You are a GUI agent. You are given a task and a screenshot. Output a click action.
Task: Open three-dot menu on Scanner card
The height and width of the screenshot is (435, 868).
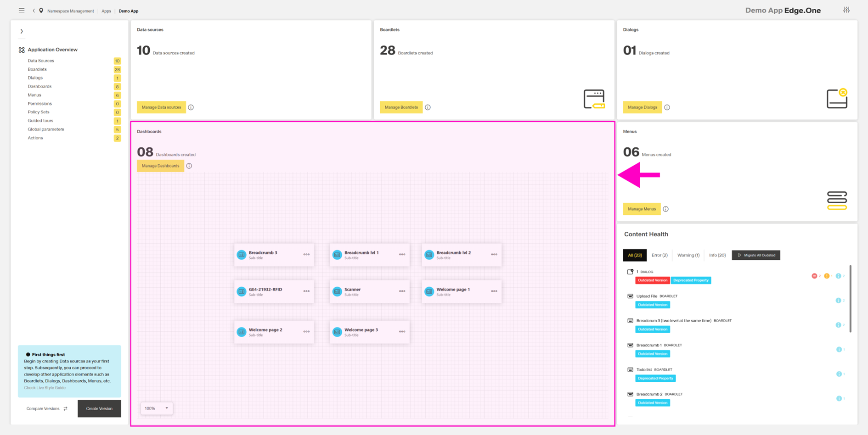pos(402,291)
